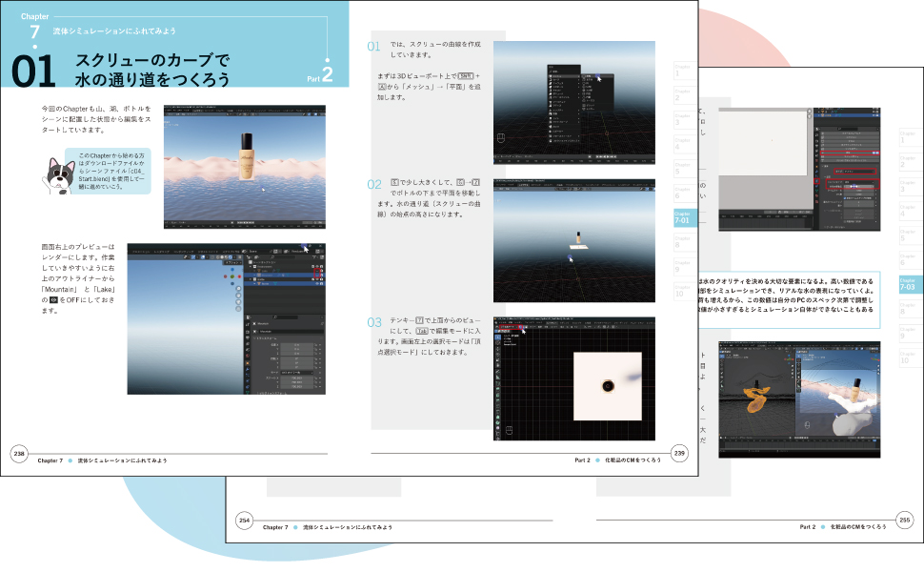Select Chapter 1 index tab on page 239

(684, 71)
